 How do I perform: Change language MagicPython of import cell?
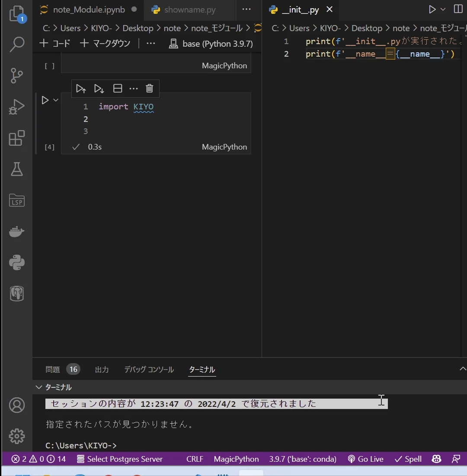(x=224, y=147)
